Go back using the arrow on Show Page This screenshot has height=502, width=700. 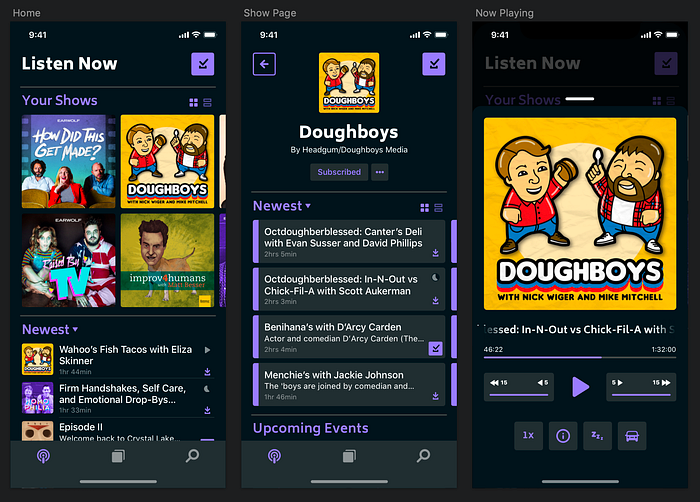click(x=264, y=64)
